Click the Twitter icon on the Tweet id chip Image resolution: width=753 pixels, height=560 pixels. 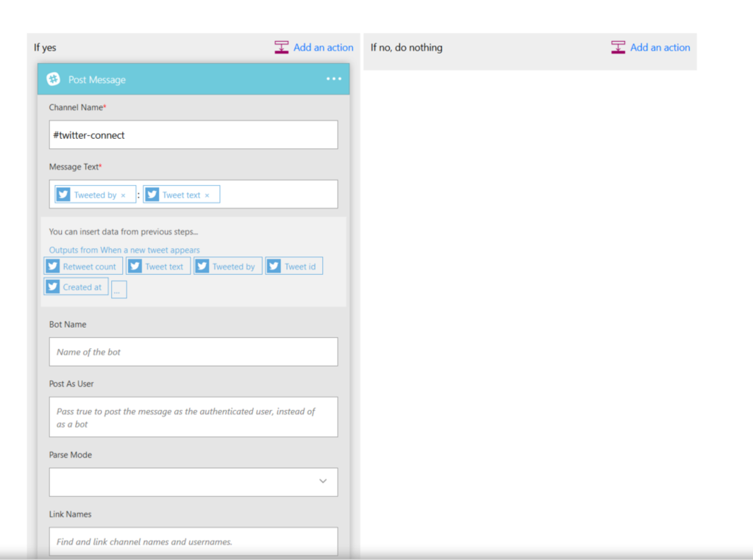(274, 266)
